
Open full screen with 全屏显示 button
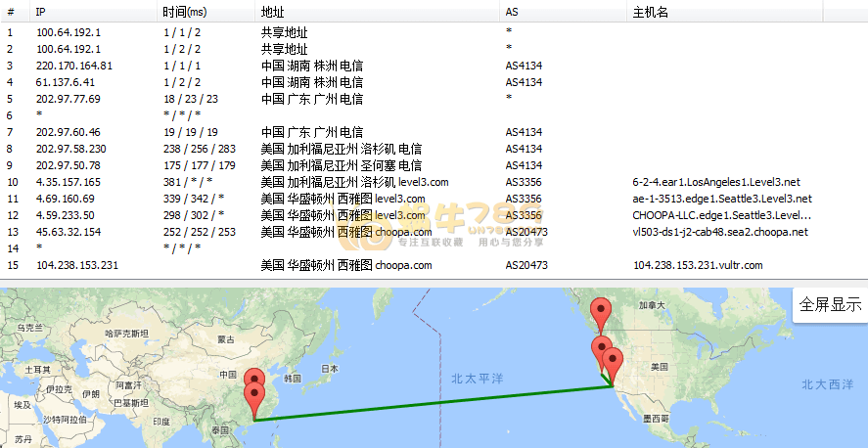[830, 304]
